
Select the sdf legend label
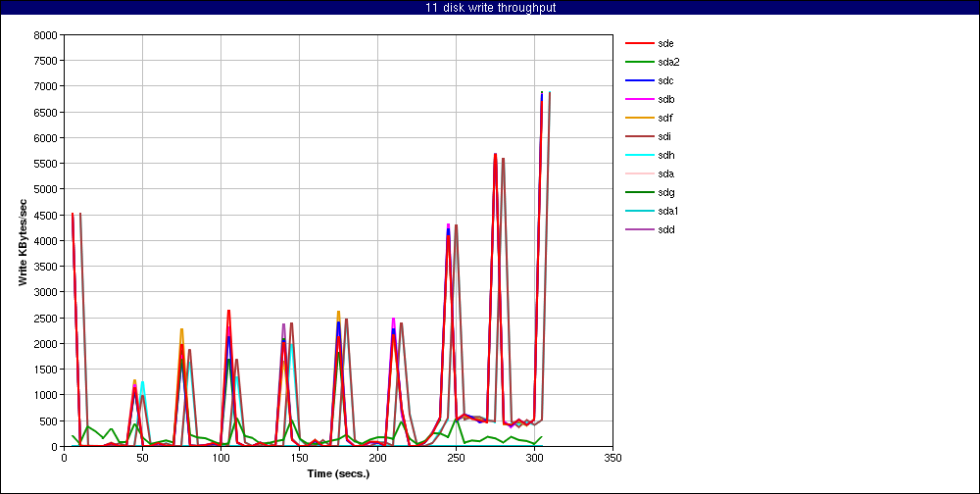click(665, 118)
